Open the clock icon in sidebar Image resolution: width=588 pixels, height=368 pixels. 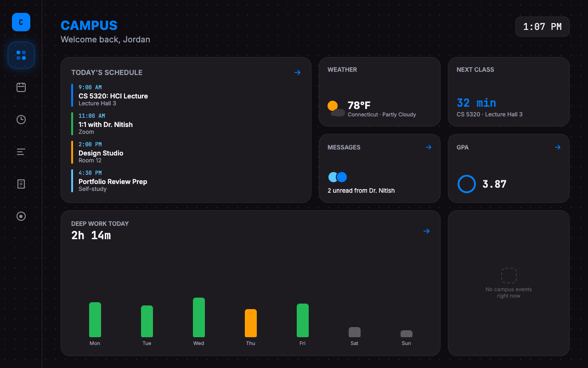click(21, 120)
